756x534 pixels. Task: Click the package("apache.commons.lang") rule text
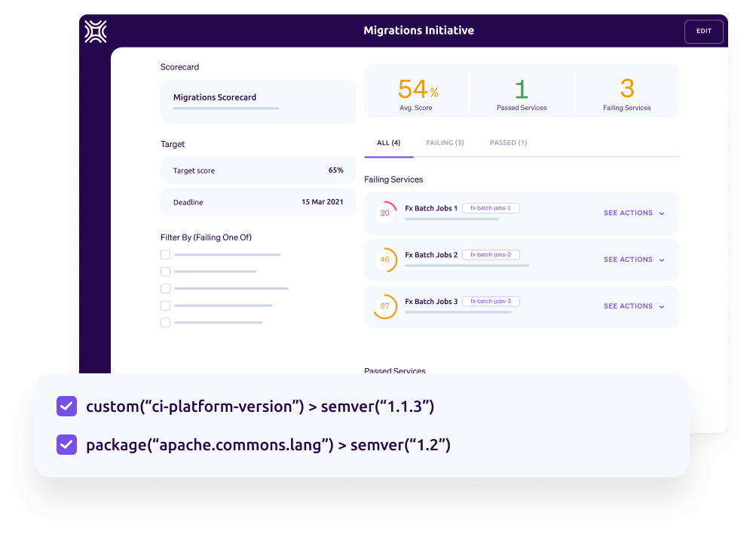click(x=268, y=445)
